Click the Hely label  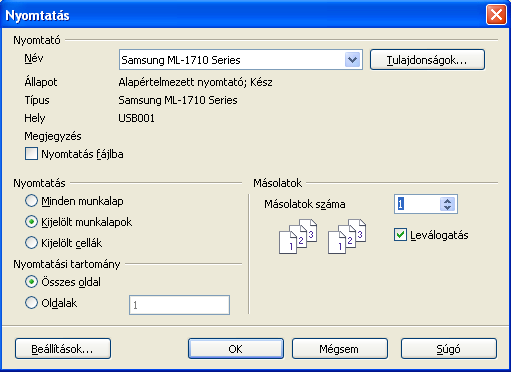point(35,118)
